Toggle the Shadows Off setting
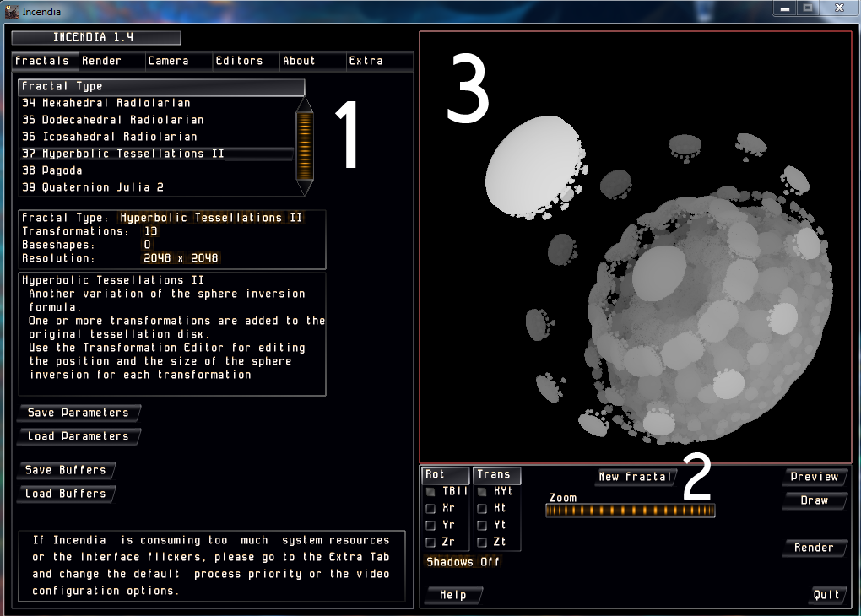The width and height of the screenshot is (861, 616). [x=463, y=562]
